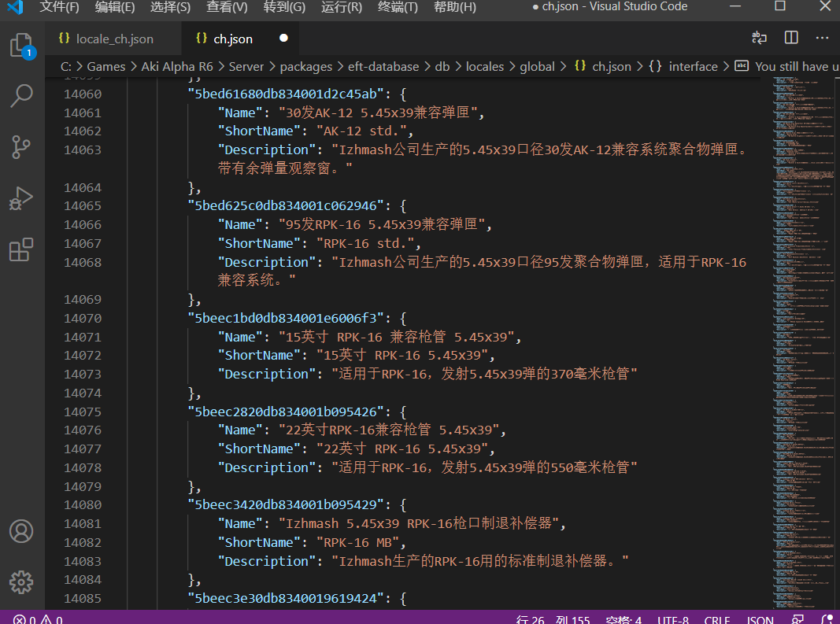The image size is (840, 624).
Task: Click the CRLF end-of-line selector
Action: [716, 620]
